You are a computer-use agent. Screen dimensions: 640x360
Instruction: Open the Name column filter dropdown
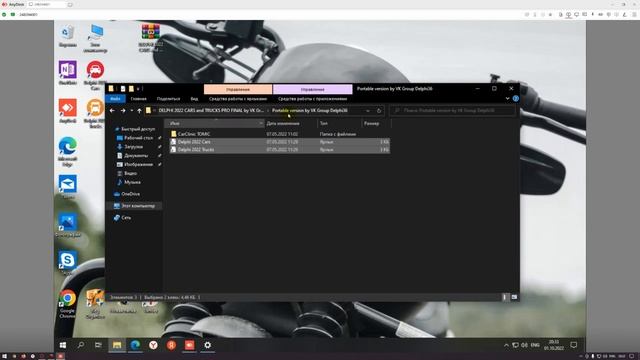pos(261,123)
